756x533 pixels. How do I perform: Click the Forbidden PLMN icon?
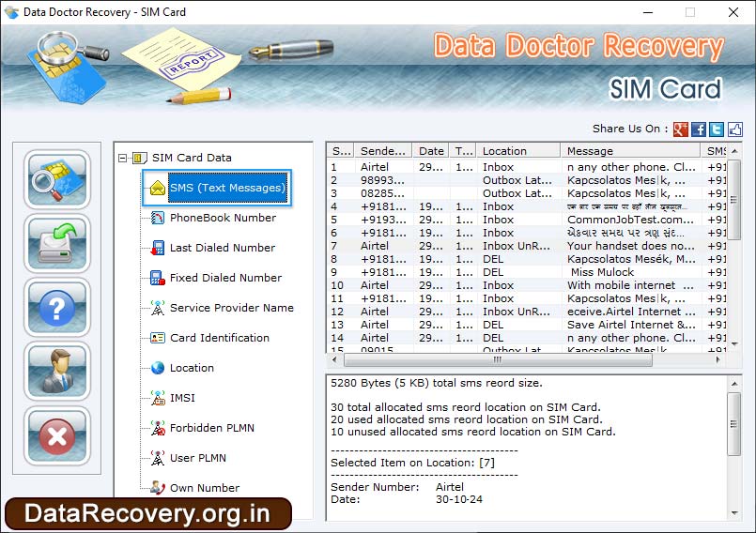(x=158, y=428)
